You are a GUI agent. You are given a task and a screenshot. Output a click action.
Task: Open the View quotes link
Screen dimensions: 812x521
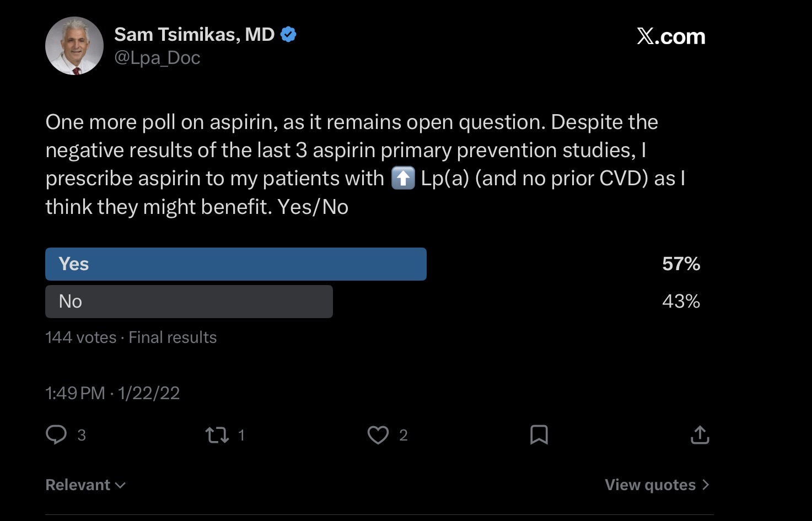[x=650, y=485]
